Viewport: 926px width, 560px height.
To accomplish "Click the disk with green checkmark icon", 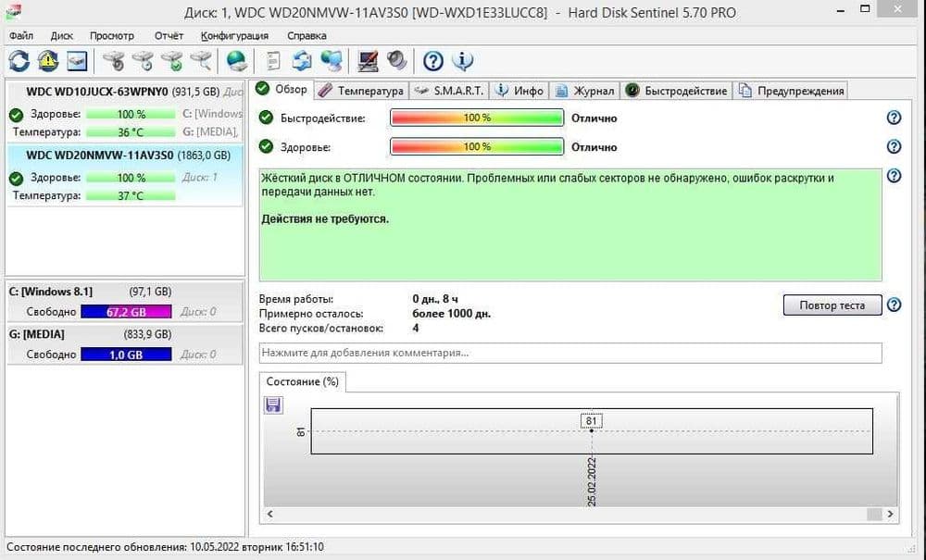I will click(x=172, y=61).
